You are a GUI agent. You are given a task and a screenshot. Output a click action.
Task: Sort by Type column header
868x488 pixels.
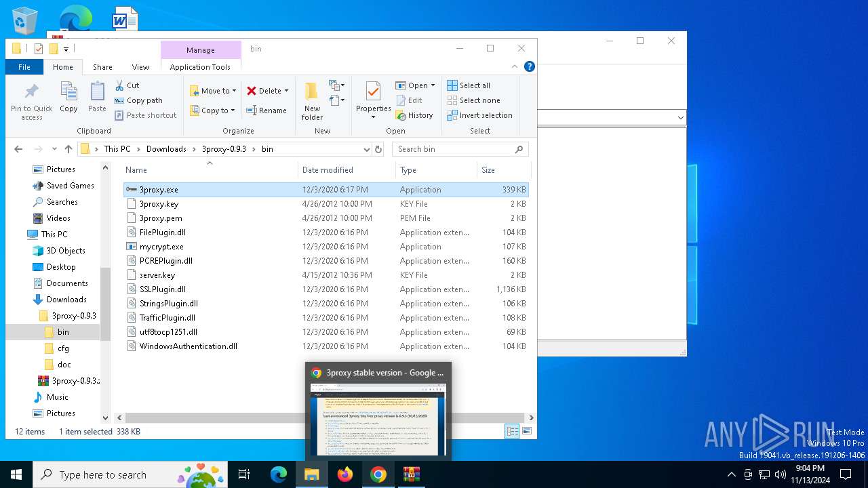pyautogui.click(x=436, y=170)
